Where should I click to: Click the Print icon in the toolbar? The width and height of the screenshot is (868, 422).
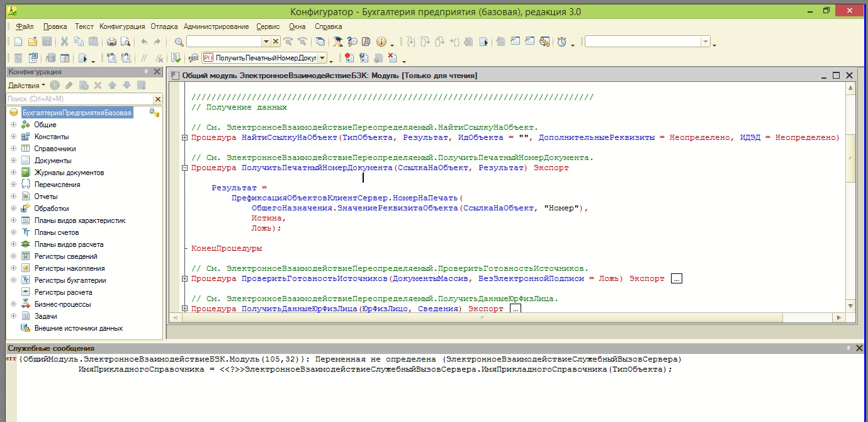click(111, 42)
